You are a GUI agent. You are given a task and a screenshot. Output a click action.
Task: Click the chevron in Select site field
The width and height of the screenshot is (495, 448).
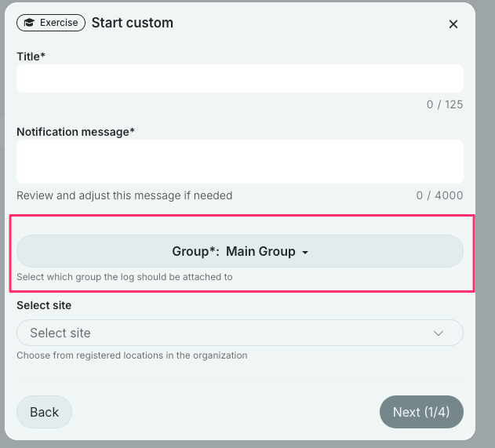pos(439,333)
